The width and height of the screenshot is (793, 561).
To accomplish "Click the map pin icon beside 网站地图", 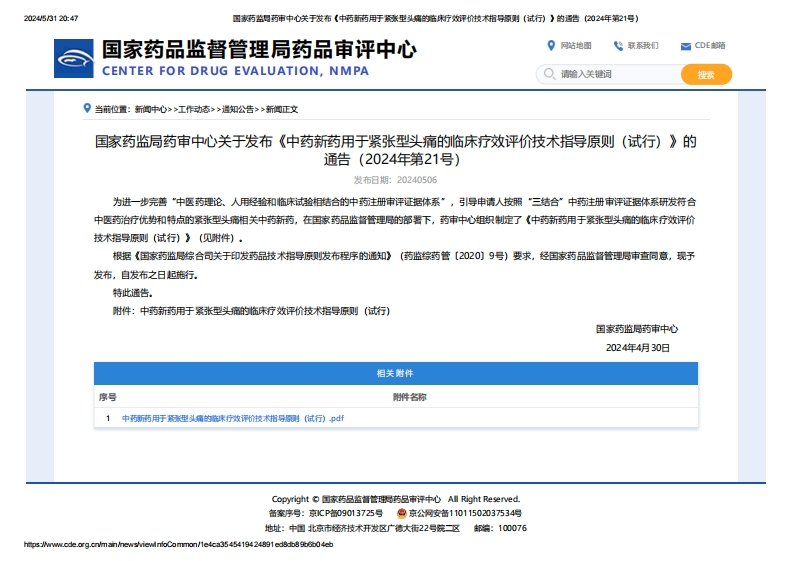I will (551, 45).
